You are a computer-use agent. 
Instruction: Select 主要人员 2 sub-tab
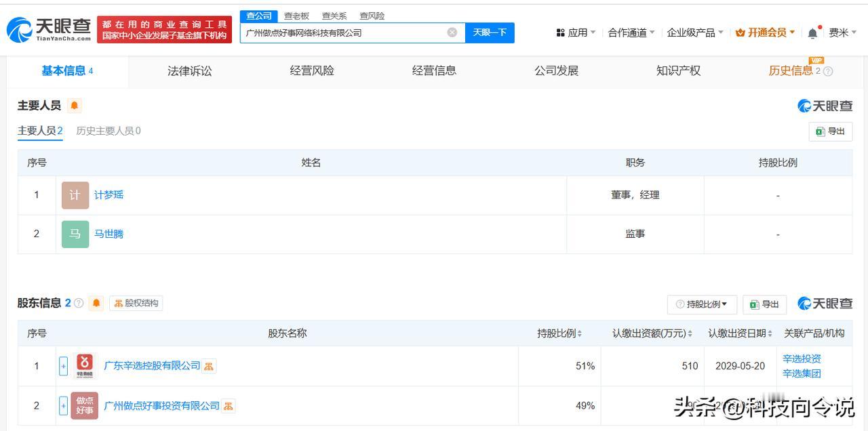tap(40, 131)
